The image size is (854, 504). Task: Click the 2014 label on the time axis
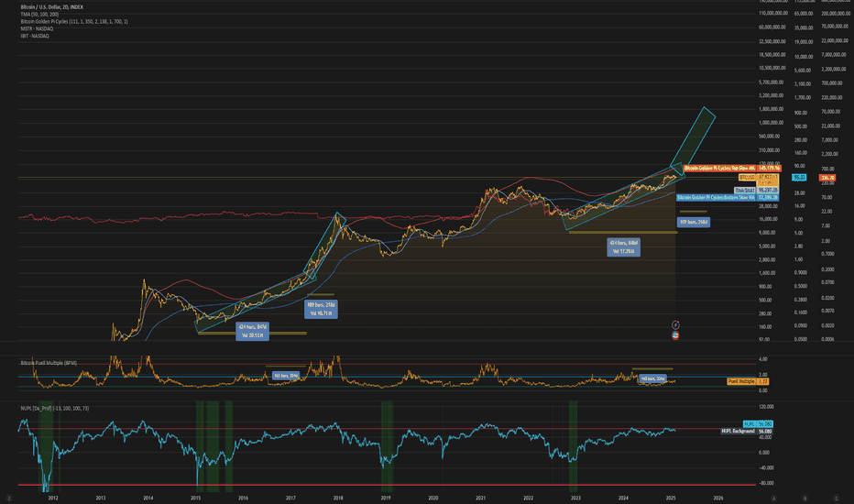coord(148,498)
